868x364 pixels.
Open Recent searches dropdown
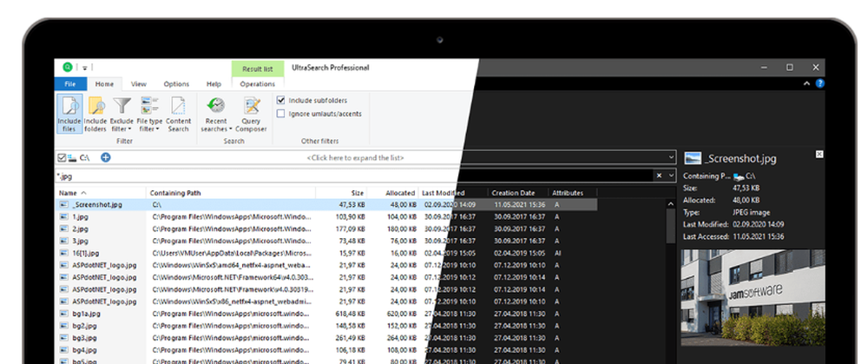coord(216,114)
